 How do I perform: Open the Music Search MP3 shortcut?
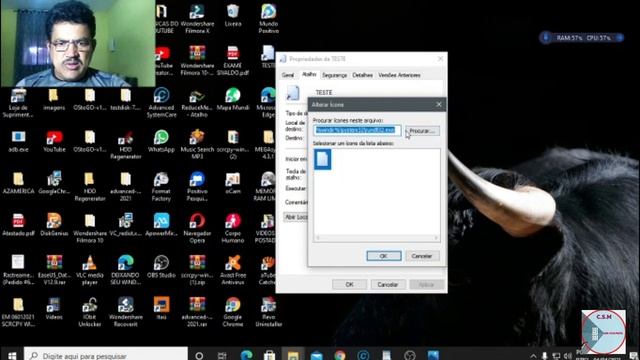tap(197, 144)
